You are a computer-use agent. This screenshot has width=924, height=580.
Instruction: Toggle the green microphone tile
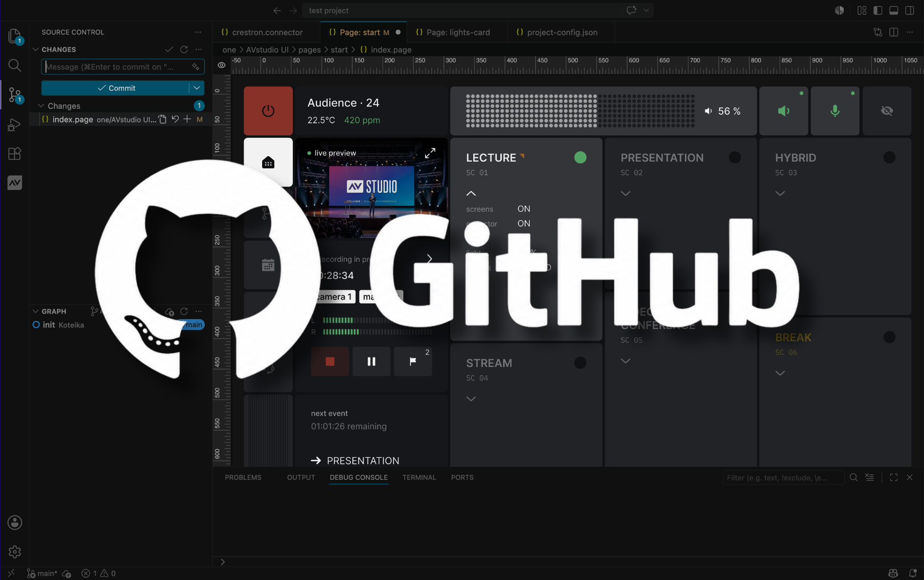click(x=835, y=111)
